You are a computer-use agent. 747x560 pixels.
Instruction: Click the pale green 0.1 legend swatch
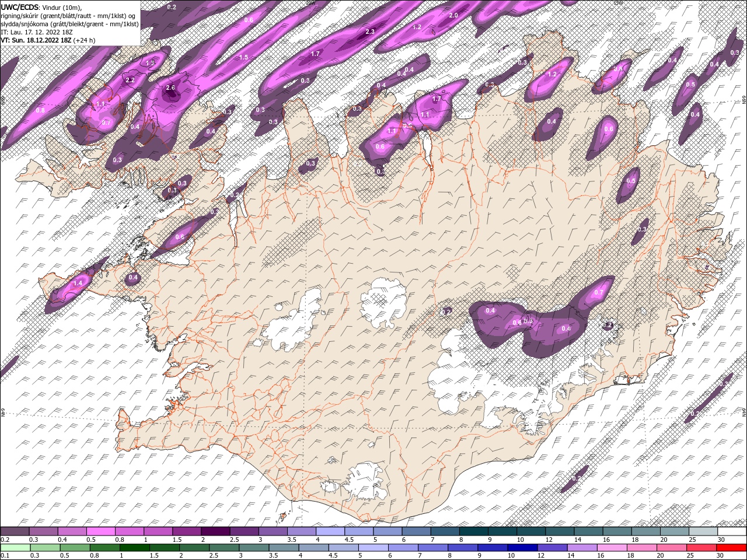point(16,548)
